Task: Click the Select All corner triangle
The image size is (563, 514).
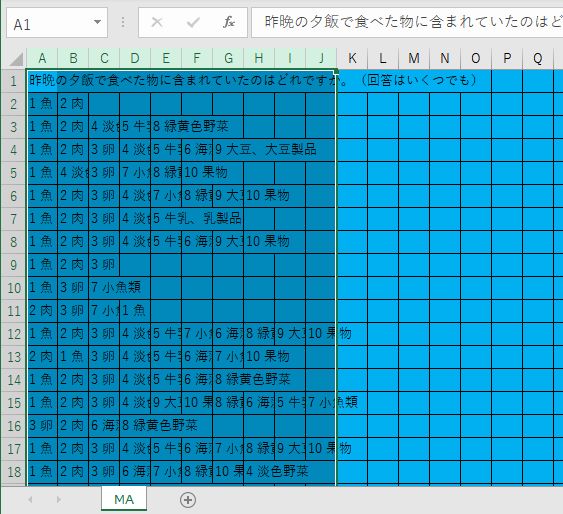Action: pos(17,59)
